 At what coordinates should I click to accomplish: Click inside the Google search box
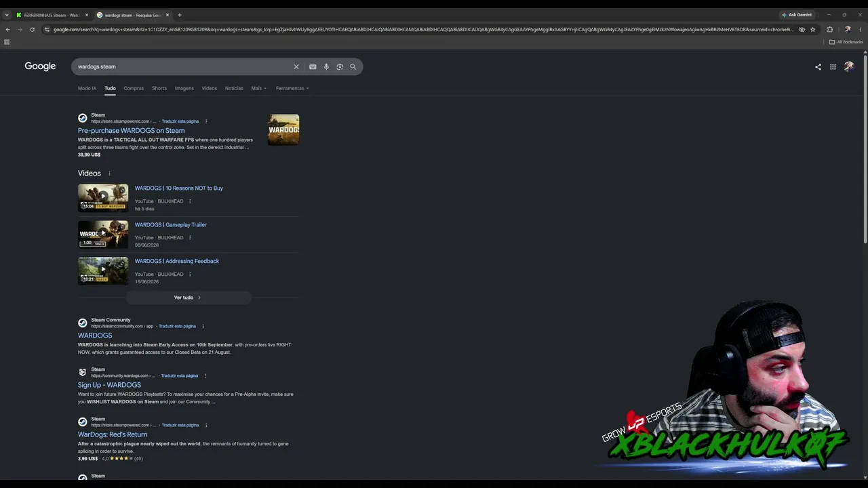(183, 66)
